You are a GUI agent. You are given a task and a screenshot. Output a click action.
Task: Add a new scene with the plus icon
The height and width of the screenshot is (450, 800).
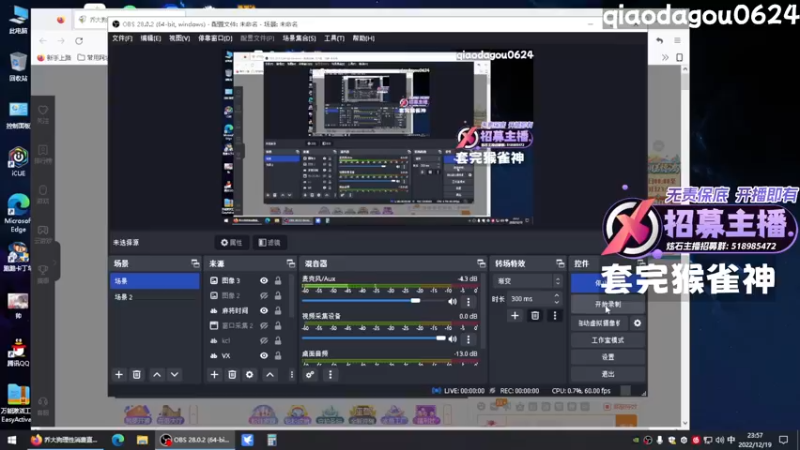coord(119,374)
